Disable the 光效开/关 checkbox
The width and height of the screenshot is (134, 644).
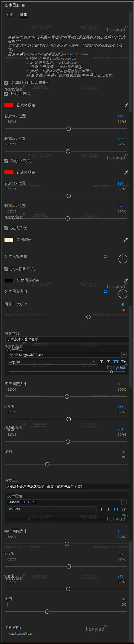click(x=6, y=228)
